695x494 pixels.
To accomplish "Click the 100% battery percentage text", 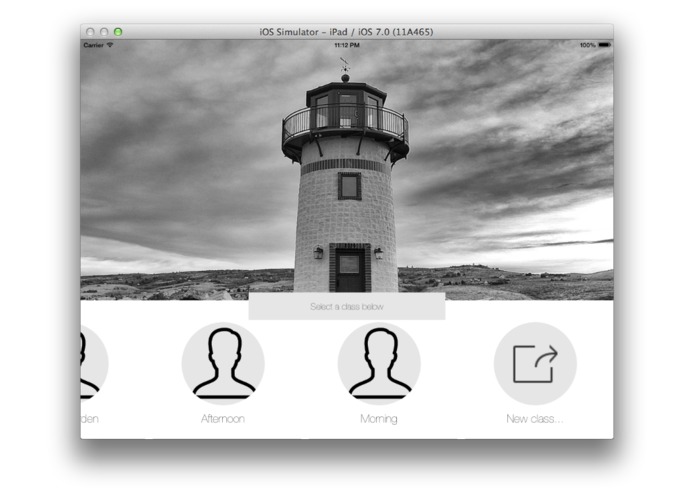I will pyautogui.click(x=588, y=45).
